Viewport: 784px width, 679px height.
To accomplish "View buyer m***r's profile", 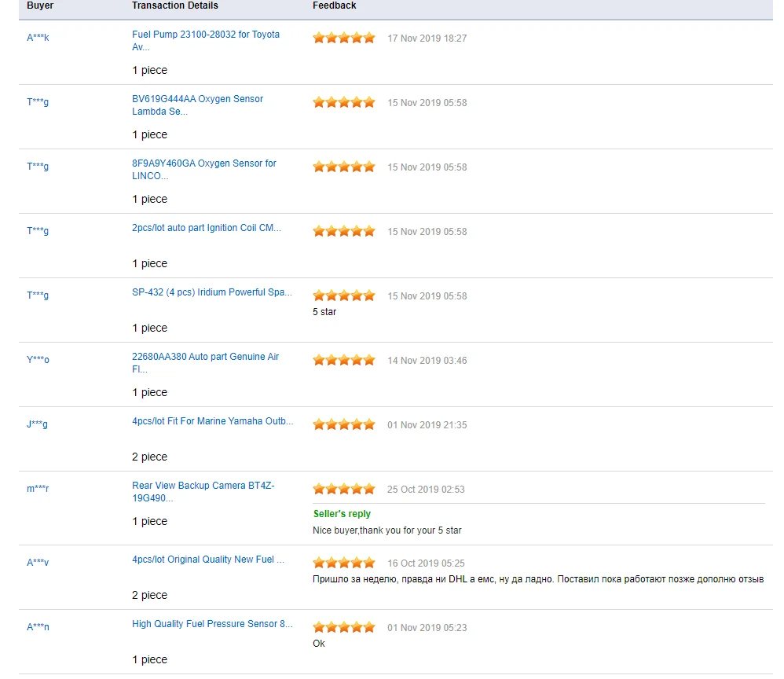I will click(x=38, y=489).
